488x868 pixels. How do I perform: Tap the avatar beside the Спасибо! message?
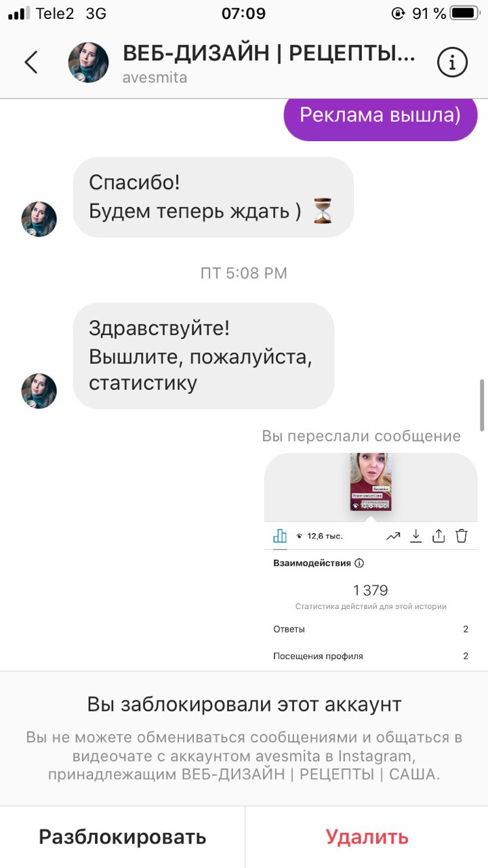[39, 219]
